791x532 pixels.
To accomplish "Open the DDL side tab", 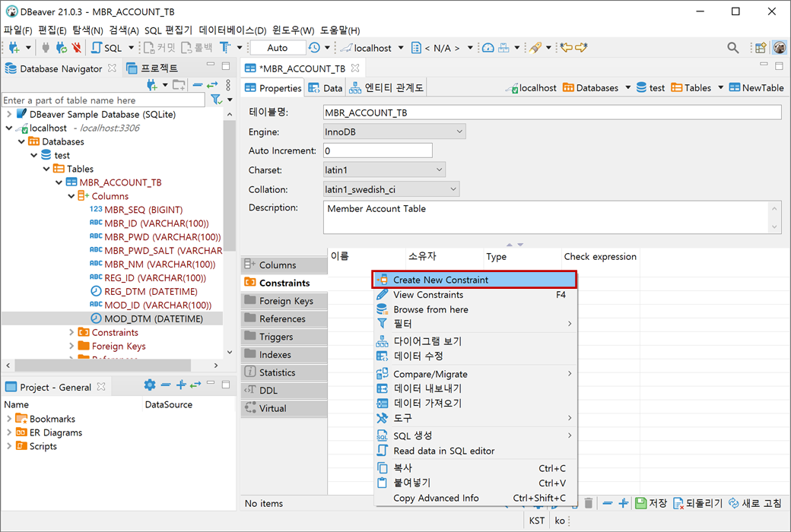I will [284, 391].
